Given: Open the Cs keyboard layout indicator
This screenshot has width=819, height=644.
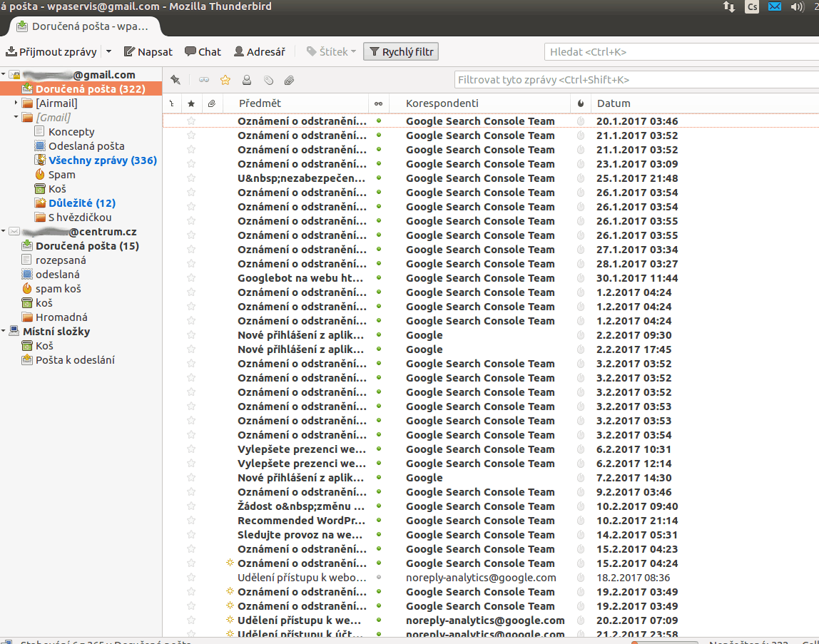Looking at the screenshot, I should click(x=752, y=7).
